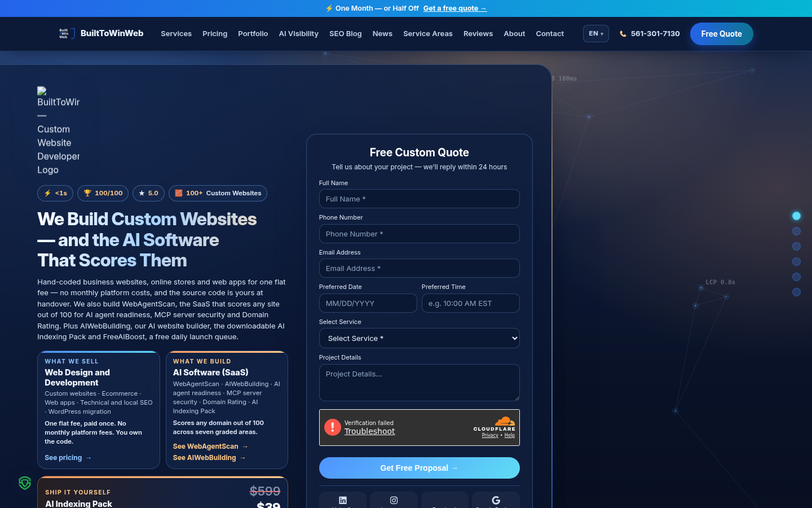Image resolution: width=812 pixels, height=508 pixels.
Task: Open the LinkedIn social button
Action: point(343,500)
